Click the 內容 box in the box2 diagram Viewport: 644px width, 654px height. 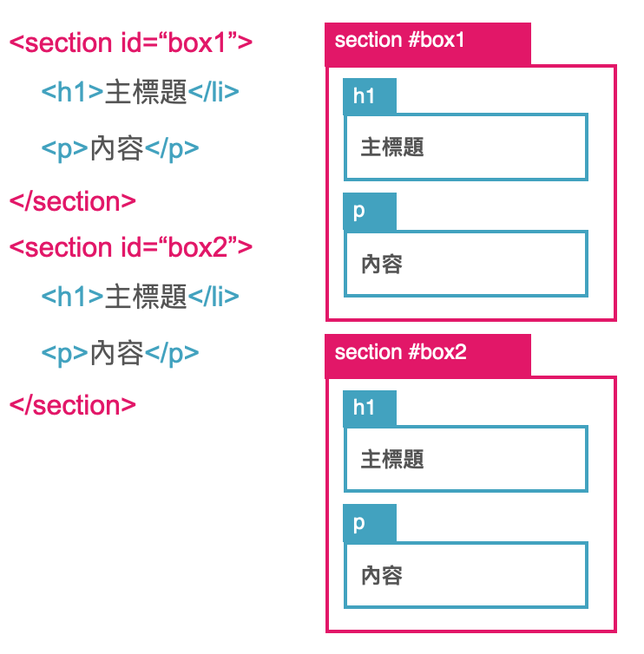click(x=465, y=575)
